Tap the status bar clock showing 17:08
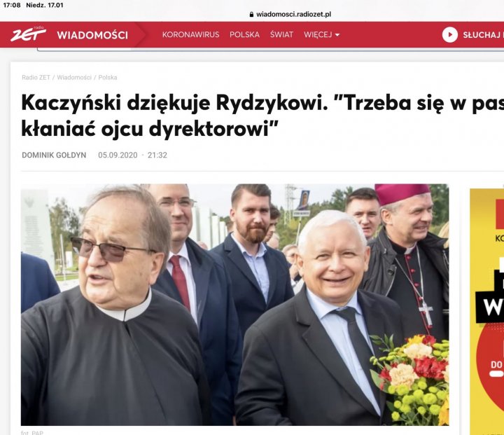The image size is (504, 435). click(12, 5)
